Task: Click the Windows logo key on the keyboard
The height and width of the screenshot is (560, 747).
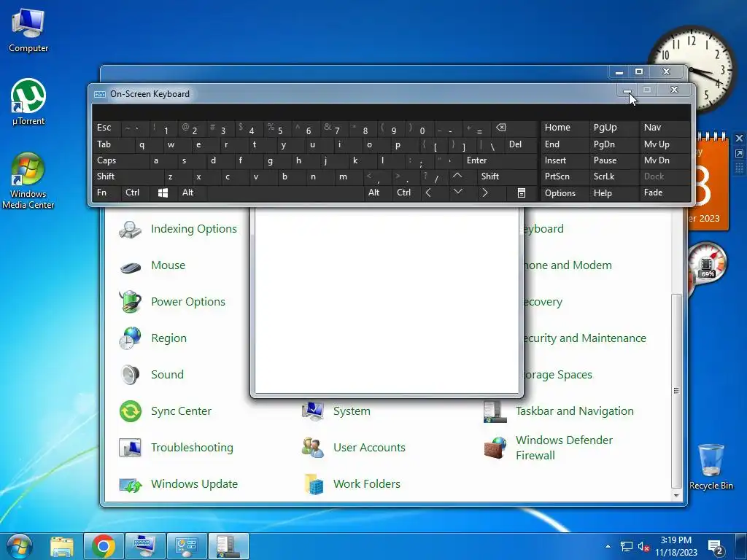Action: tap(163, 192)
